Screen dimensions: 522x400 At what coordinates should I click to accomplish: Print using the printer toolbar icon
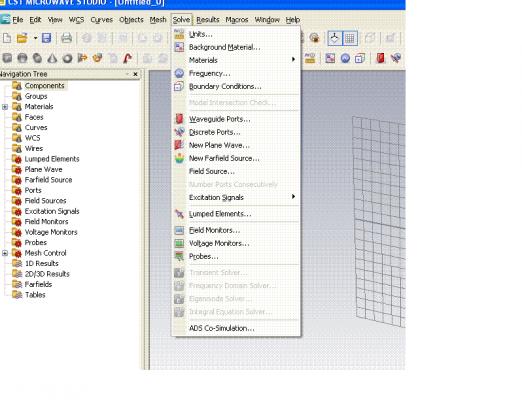pyautogui.click(x=66, y=38)
